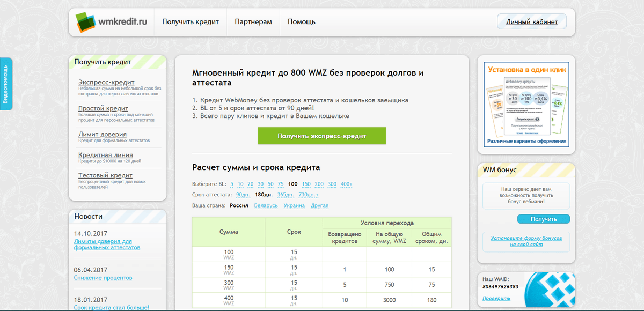The height and width of the screenshot is (311, 644).
Task: Click the Сумма column header
Action: pyautogui.click(x=229, y=232)
